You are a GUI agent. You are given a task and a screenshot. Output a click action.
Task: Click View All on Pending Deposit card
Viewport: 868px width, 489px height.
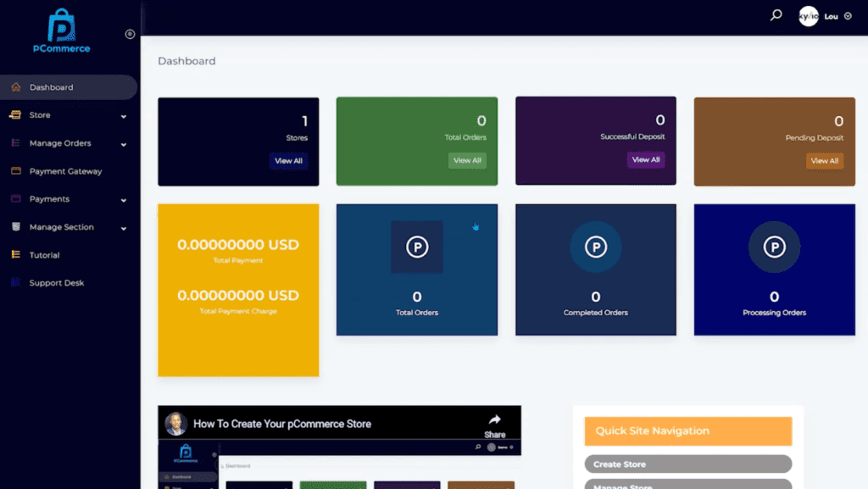(x=825, y=161)
